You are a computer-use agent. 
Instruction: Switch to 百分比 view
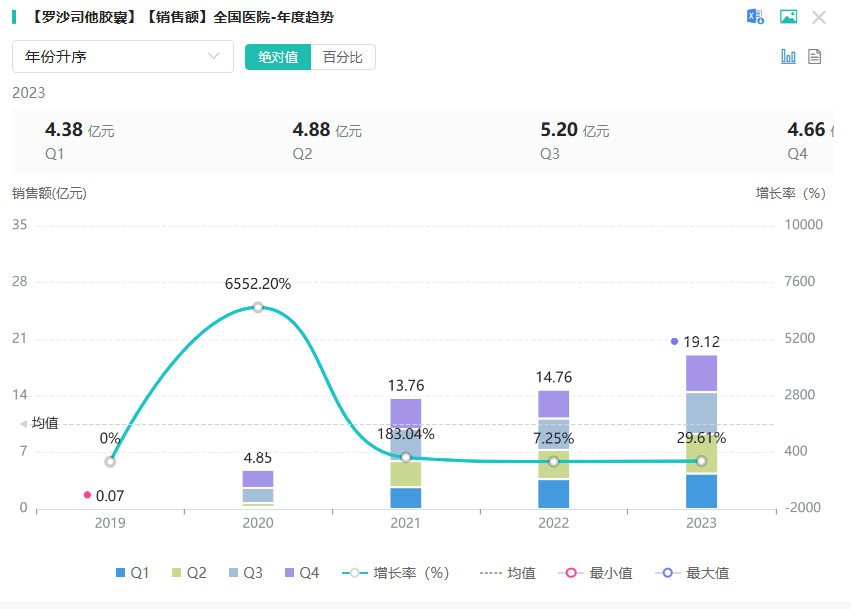tap(343, 57)
